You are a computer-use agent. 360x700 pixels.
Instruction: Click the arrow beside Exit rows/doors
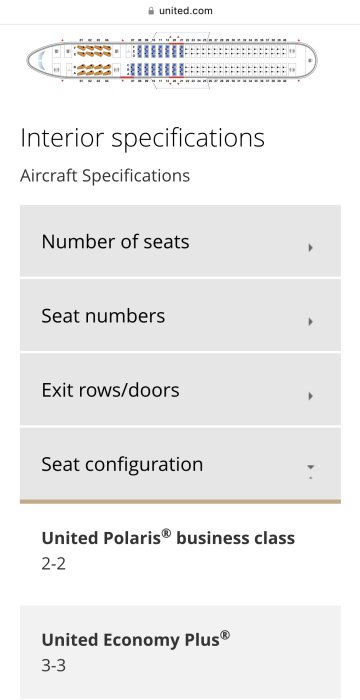pyautogui.click(x=310, y=396)
